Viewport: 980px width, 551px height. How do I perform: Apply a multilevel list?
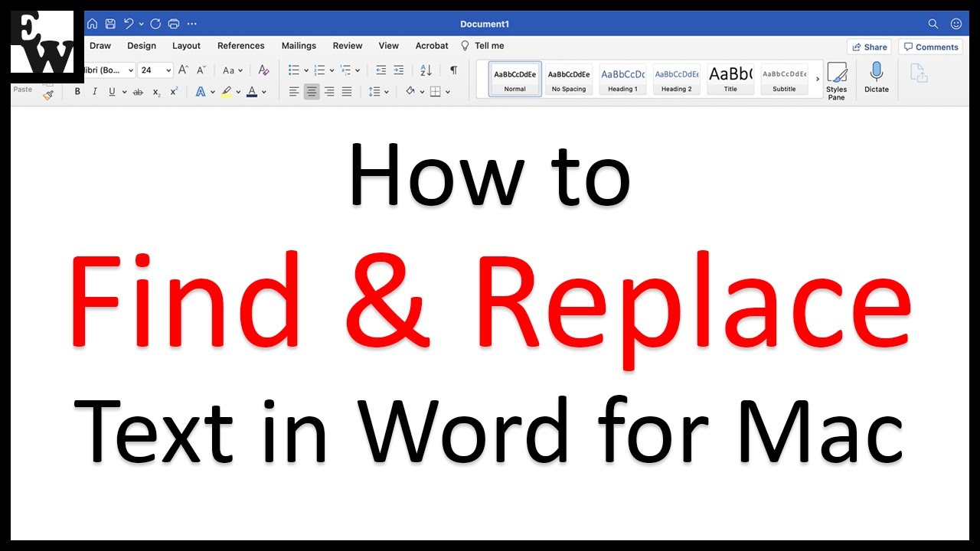(x=345, y=70)
